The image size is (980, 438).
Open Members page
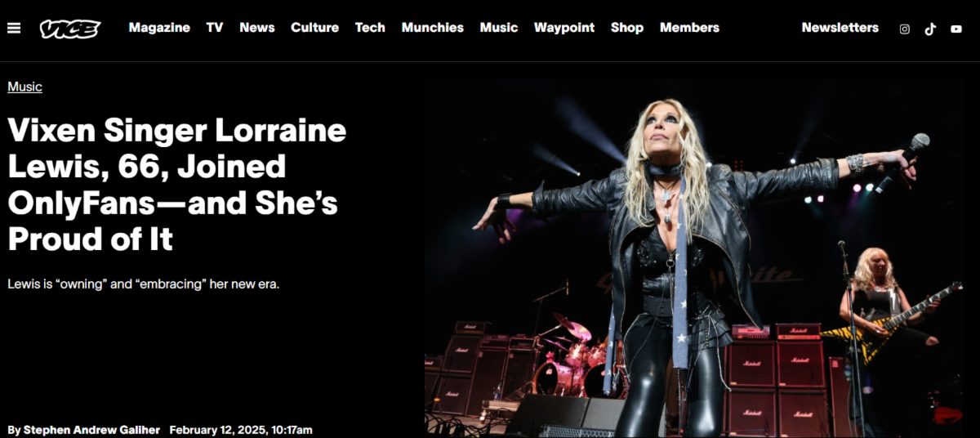point(689,28)
